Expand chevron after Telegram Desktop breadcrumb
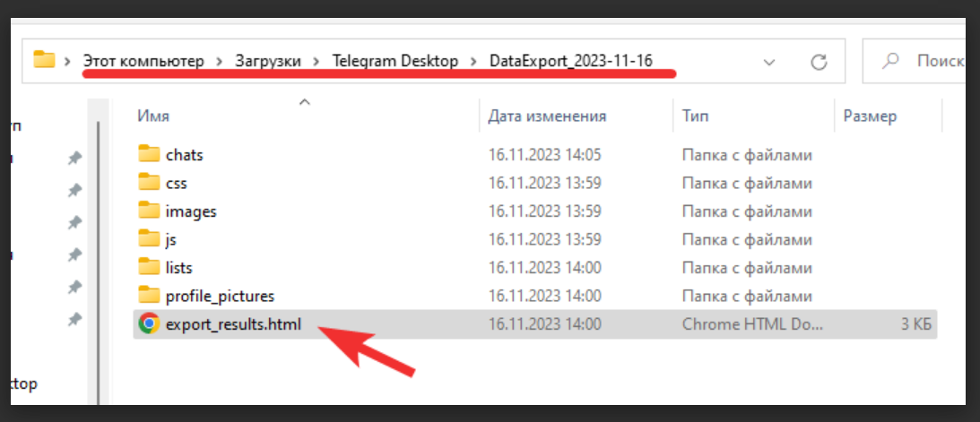This screenshot has height=422, width=980. point(474,61)
